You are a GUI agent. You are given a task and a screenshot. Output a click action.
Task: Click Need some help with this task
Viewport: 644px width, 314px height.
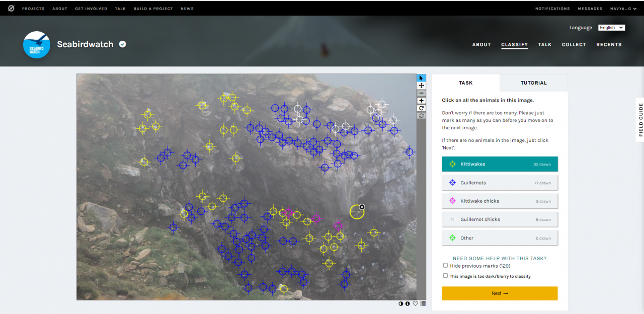pos(500,258)
